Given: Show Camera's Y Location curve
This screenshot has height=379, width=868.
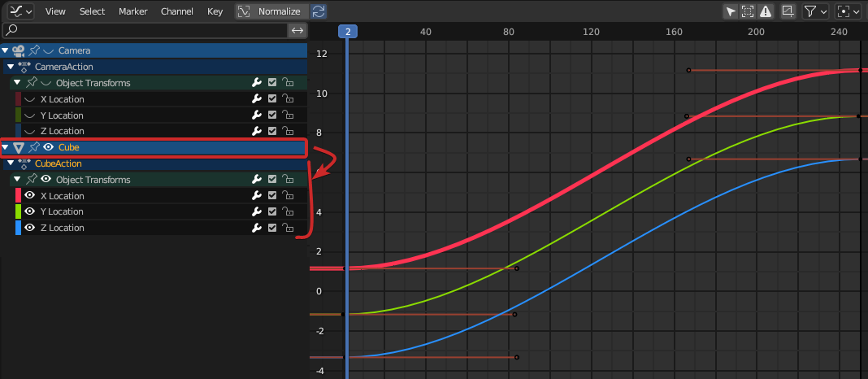Looking at the screenshot, I should pos(30,115).
